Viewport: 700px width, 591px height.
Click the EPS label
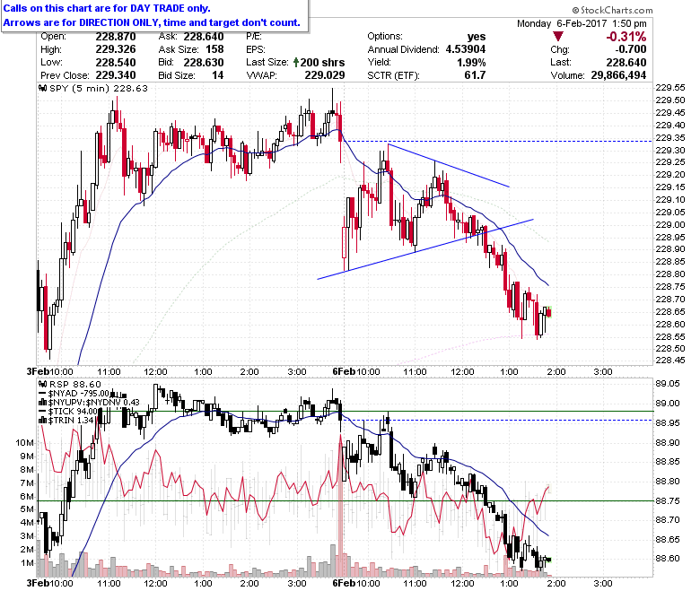click(256, 49)
